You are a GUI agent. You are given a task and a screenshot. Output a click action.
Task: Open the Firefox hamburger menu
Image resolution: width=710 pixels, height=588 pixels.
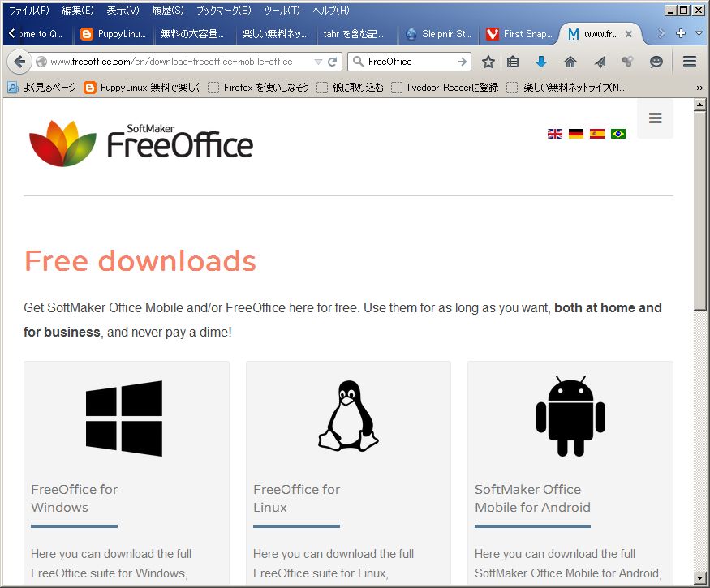pyautogui.click(x=690, y=62)
